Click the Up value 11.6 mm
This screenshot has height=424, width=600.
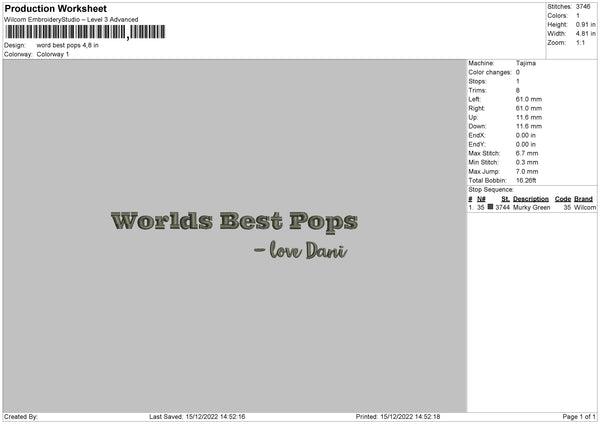[529, 117]
